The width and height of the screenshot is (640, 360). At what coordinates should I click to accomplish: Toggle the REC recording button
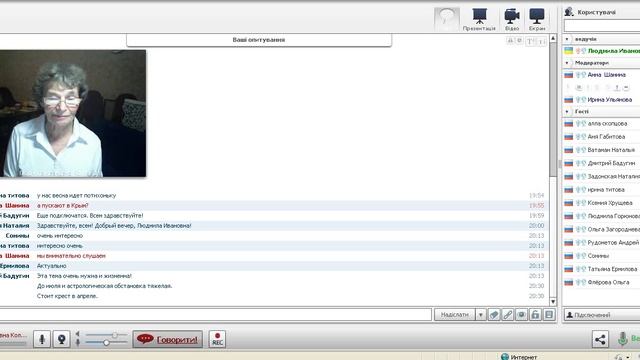(x=217, y=339)
